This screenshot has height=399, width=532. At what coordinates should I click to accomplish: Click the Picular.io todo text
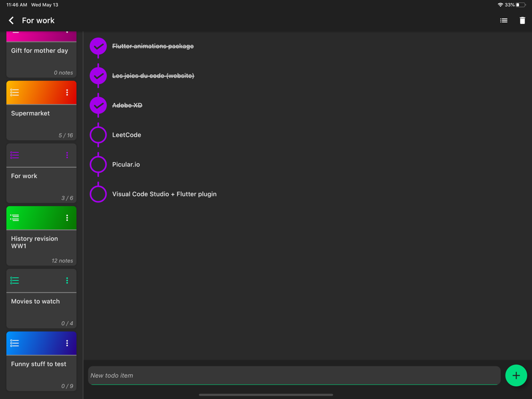pos(126,164)
